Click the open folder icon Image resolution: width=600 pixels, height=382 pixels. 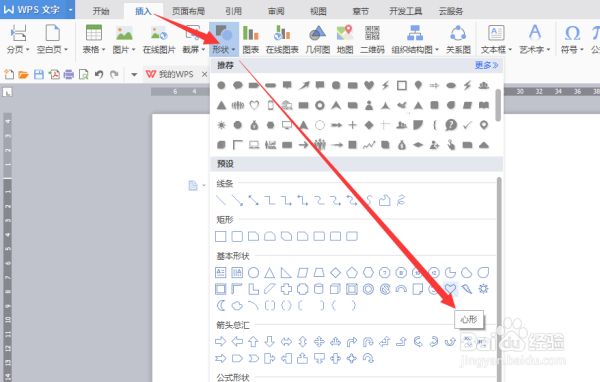(23, 74)
